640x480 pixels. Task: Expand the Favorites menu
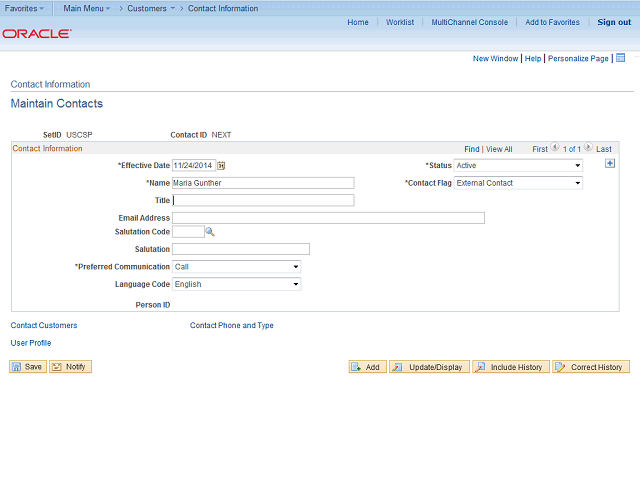tap(24, 8)
